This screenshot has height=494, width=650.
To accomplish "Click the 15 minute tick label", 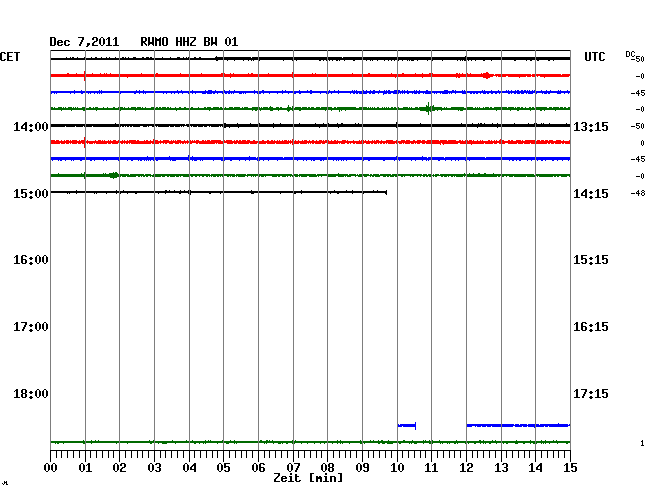I will coord(570,468).
